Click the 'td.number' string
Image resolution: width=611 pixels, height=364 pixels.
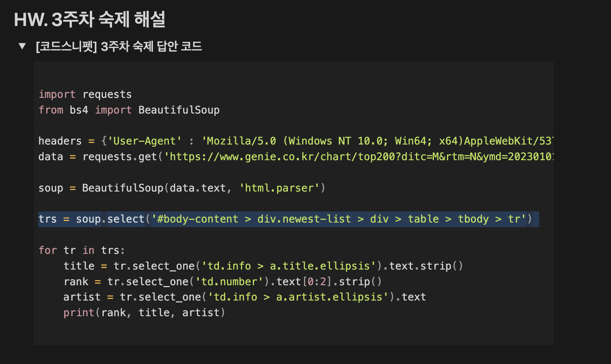coord(229,282)
